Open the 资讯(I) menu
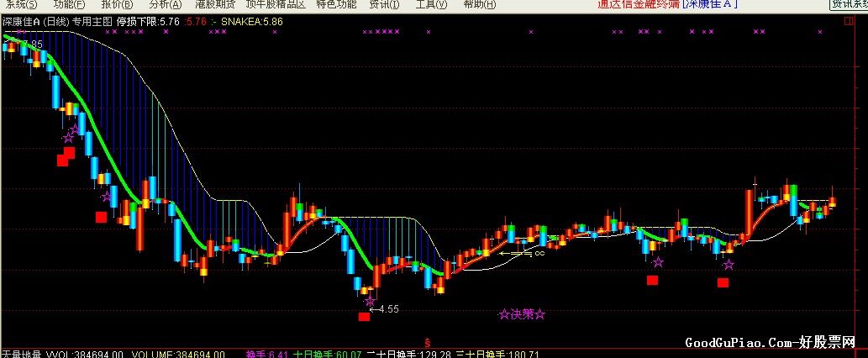Screen dimensions: 868x358 click(x=384, y=4)
